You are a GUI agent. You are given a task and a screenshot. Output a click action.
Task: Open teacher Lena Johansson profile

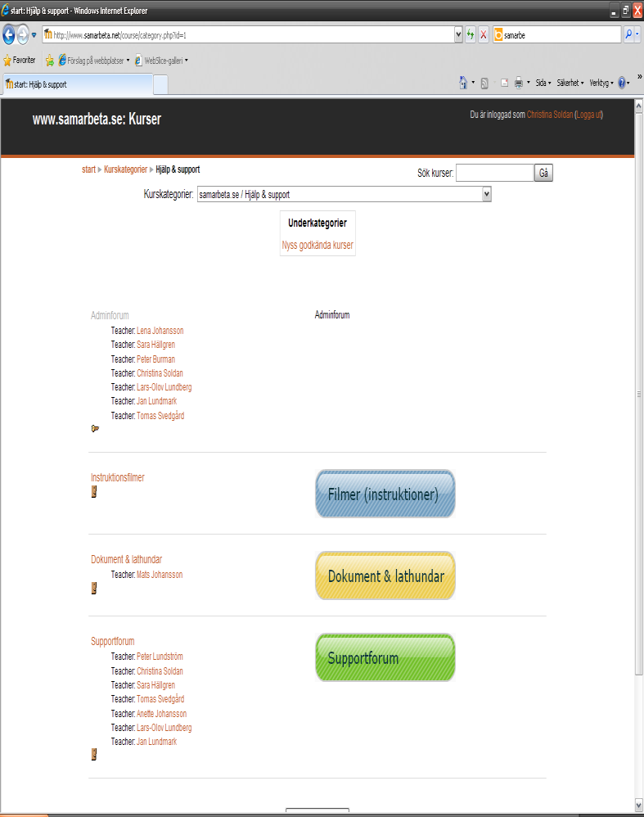[160, 331]
